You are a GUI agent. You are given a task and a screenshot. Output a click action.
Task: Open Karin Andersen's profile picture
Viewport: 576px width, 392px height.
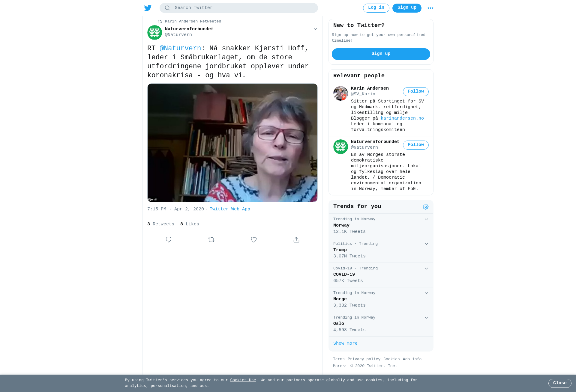pyautogui.click(x=340, y=93)
